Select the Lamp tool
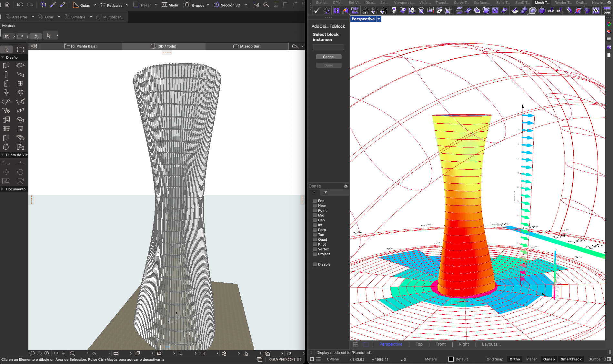Screen dimensions: 613x364 [20, 92]
